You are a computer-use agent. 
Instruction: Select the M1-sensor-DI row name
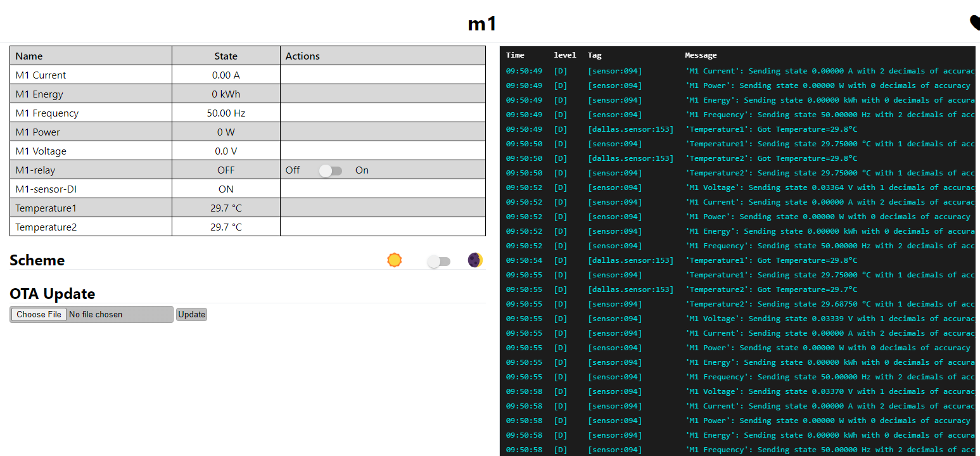(x=46, y=189)
